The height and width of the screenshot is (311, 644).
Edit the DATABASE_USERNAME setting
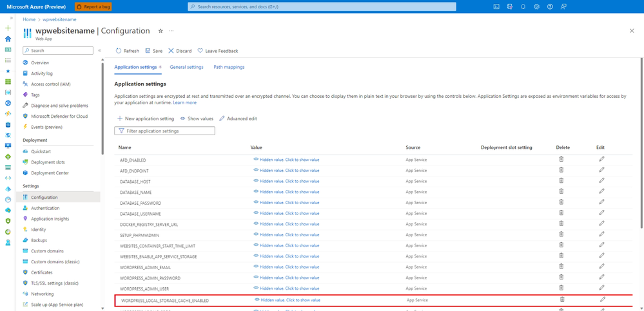click(x=601, y=212)
